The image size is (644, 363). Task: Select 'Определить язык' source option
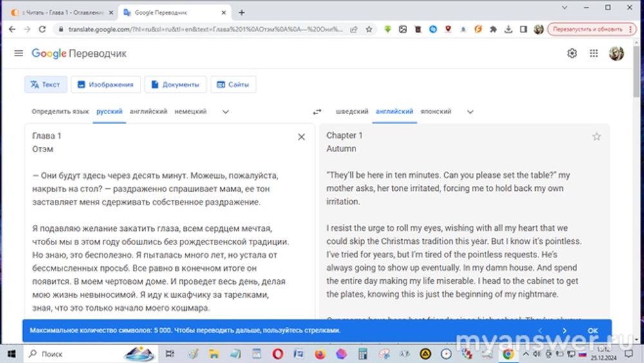click(x=61, y=112)
